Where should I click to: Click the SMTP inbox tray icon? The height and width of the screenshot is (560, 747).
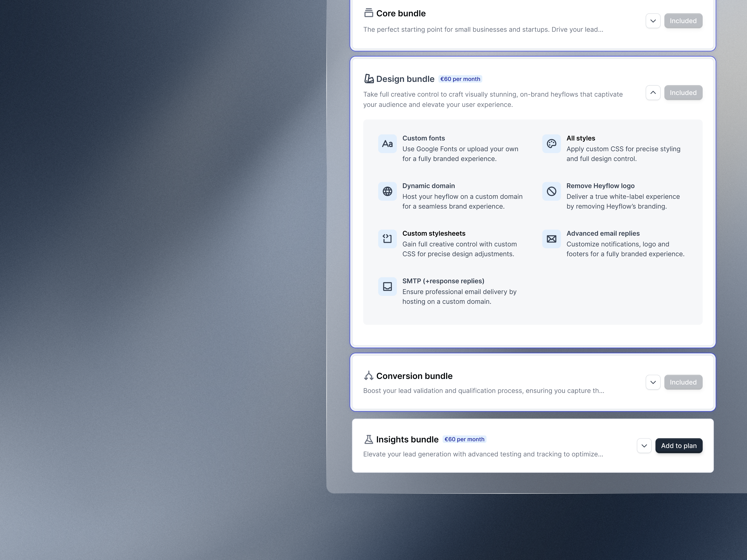[x=387, y=287]
